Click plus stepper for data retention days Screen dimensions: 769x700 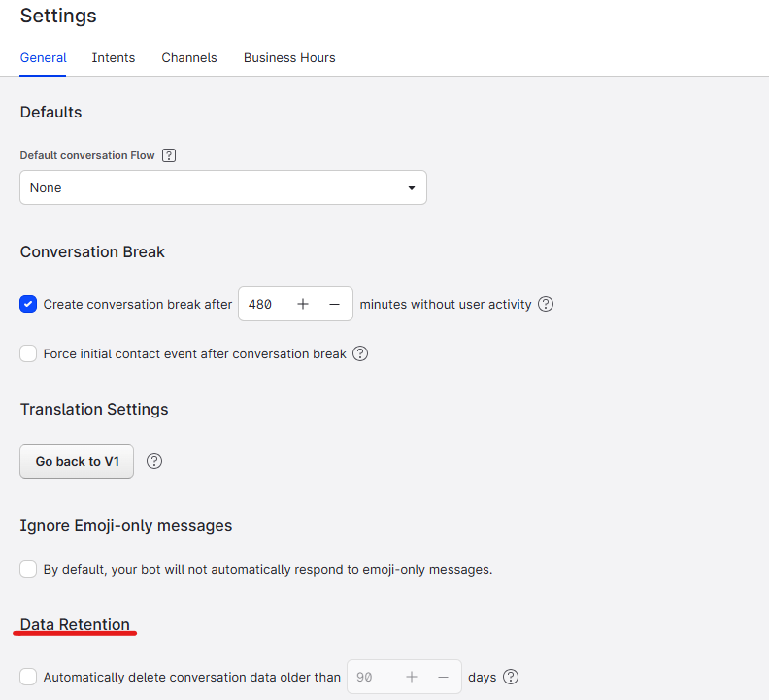412,677
